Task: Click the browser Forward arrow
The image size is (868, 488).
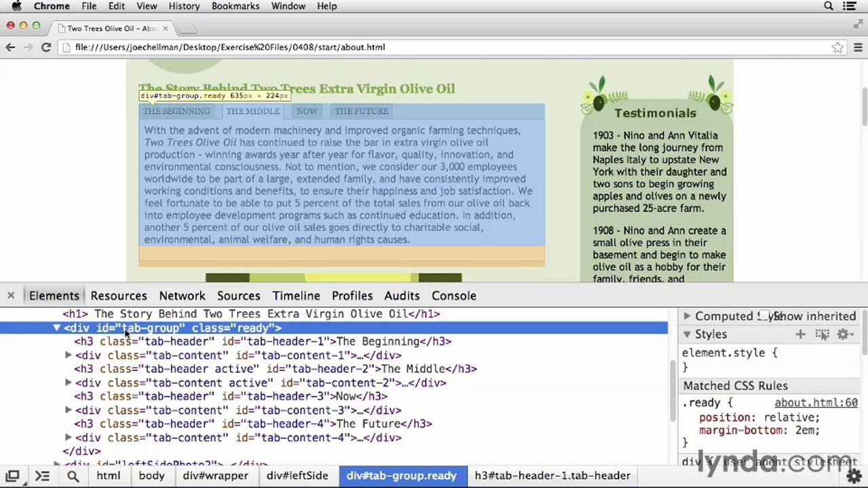Action: click(28, 47)
